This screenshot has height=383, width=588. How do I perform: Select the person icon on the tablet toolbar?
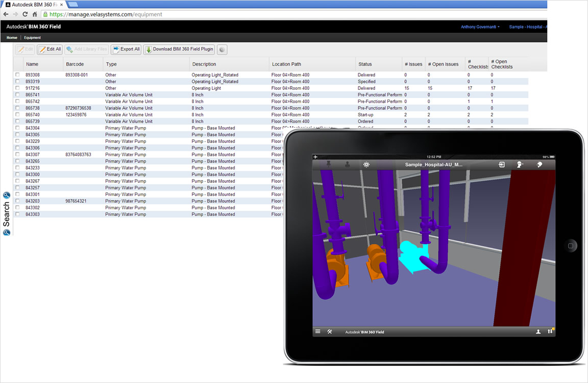tap(348, 164)
